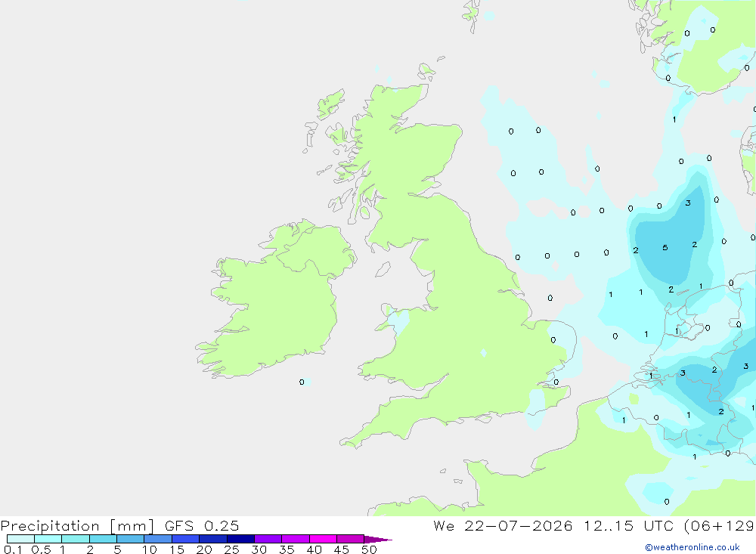Open the weatheronline.co.uk copyright link
The width and height of the screenshot is (756, 554).
(x=692, y=547)
